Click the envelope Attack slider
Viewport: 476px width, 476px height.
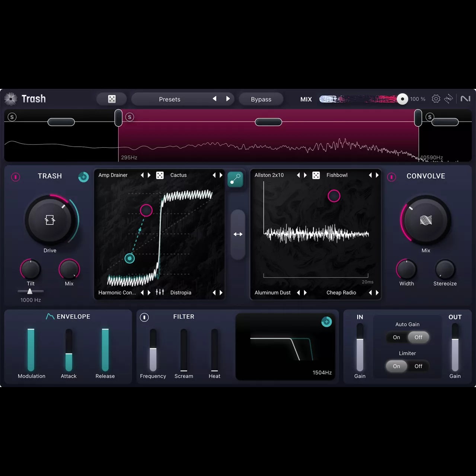point(69,350)
